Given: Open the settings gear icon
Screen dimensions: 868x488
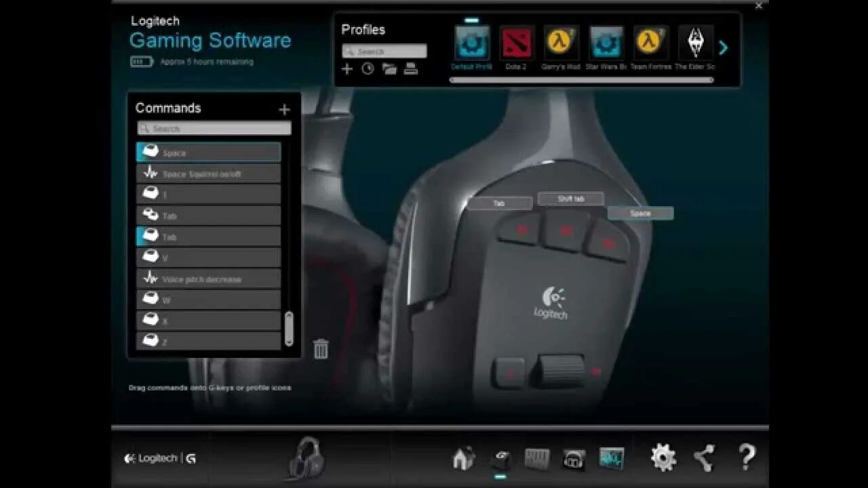Looking at the screenshot, I should [663, 457].
